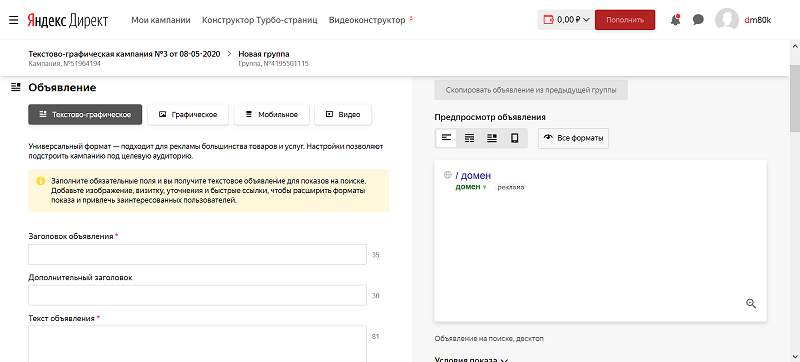Select Видео ad type
This screenshot has height=362, width=800.
point(343,114)
